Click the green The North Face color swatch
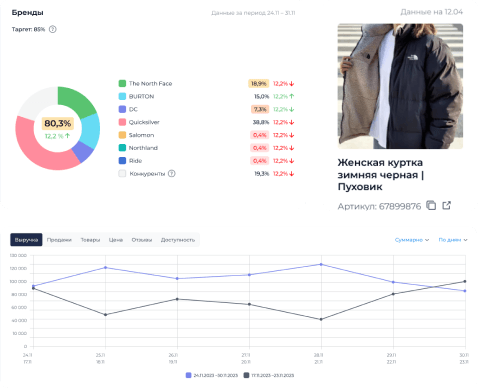 click(x=122, y=83)
